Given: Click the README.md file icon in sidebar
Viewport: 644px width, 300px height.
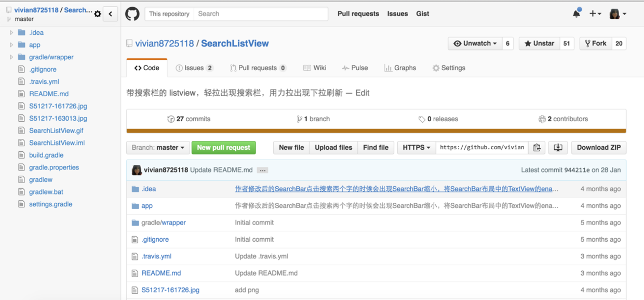Looking at the screenshot, I should point(21,94).
